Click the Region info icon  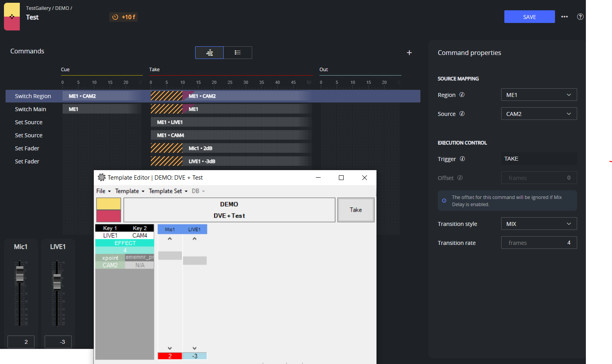click(462, 95)
